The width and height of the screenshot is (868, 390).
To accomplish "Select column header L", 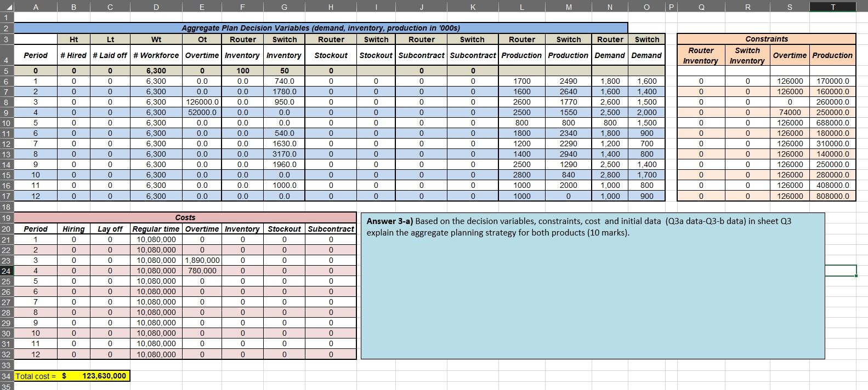I will click(x=522, y=7).
